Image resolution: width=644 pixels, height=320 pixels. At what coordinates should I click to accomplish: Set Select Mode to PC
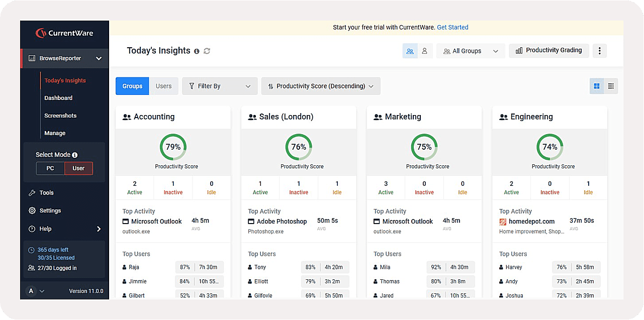tap(50, 168)
